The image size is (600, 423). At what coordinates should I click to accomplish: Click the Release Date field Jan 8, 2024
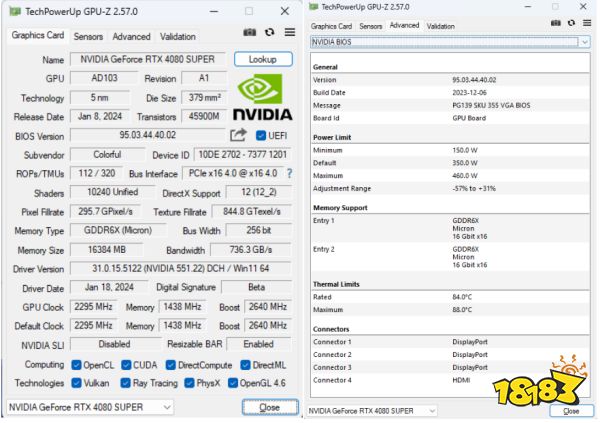[100, 116]
